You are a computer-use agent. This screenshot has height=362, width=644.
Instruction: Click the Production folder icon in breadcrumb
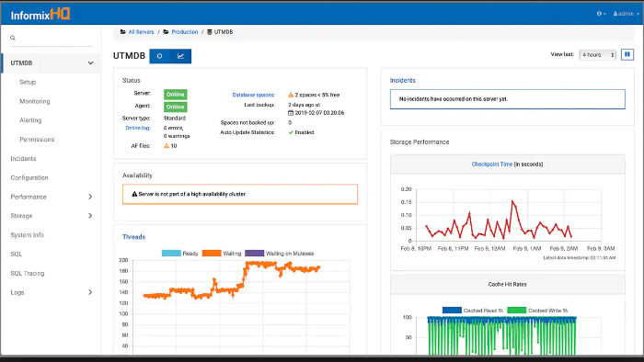(x=166, y=32)
